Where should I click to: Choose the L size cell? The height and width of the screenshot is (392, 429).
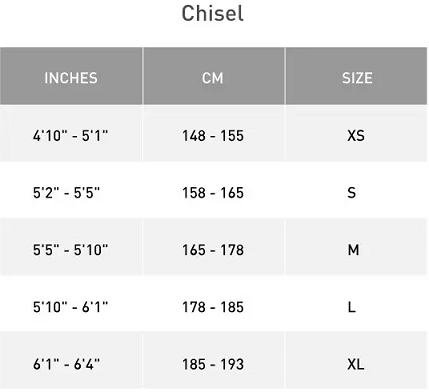click(356, 304)
